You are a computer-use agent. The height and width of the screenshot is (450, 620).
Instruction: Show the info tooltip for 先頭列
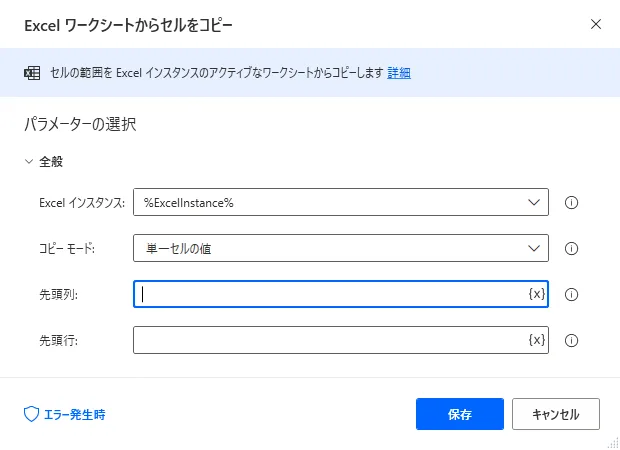(x=573, y=295)
